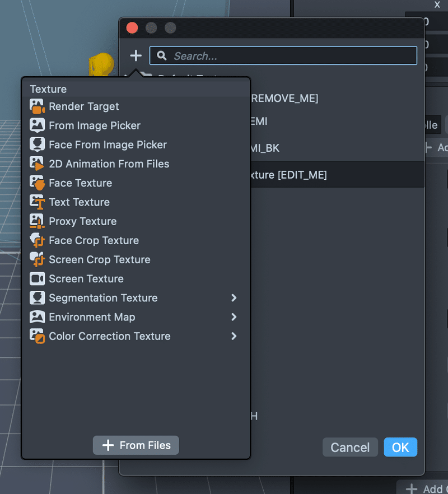This screenshot has height=494, width=448.
Task: Close the texture picker with red button
Action: pyautogui.click(x=132, y=28)
